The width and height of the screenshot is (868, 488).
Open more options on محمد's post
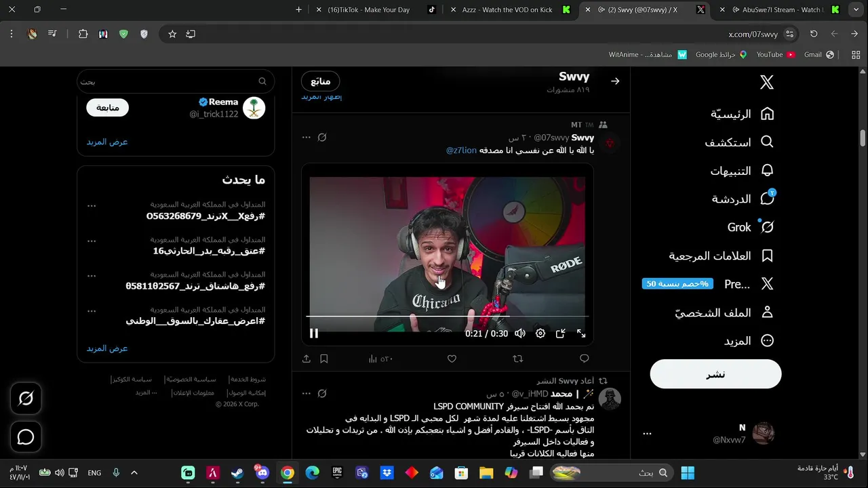coord(307,394)
